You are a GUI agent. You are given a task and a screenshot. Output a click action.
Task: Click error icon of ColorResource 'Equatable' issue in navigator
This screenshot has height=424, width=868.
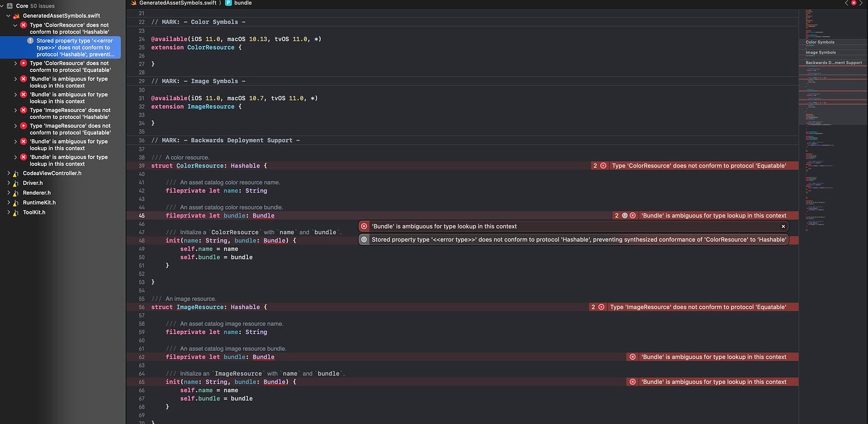[x=23, y=63]
